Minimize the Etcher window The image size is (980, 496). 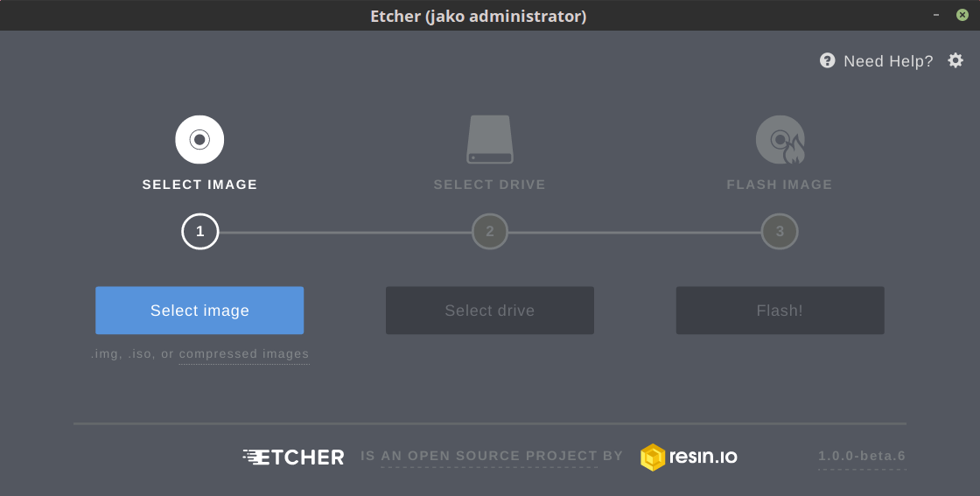[x=936, y=15]
